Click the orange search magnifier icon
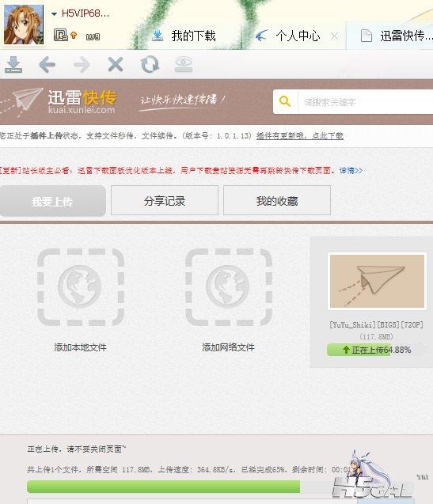Viewport: 433px width, 504px height. [285, 101]
